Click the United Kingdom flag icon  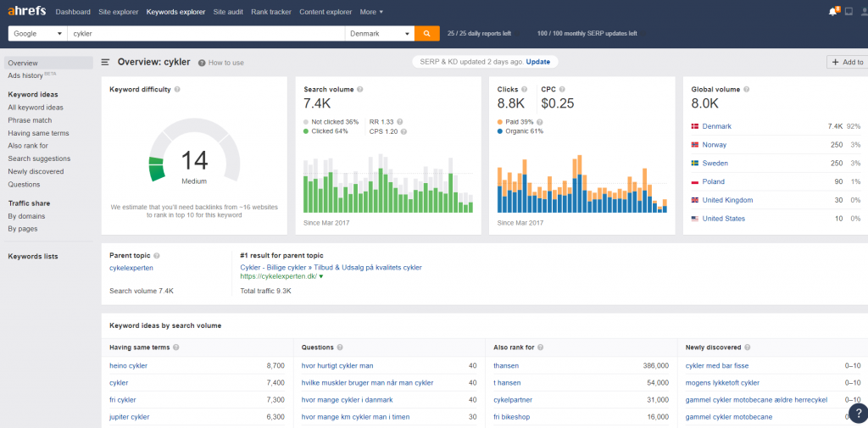[x=695, y=200]
